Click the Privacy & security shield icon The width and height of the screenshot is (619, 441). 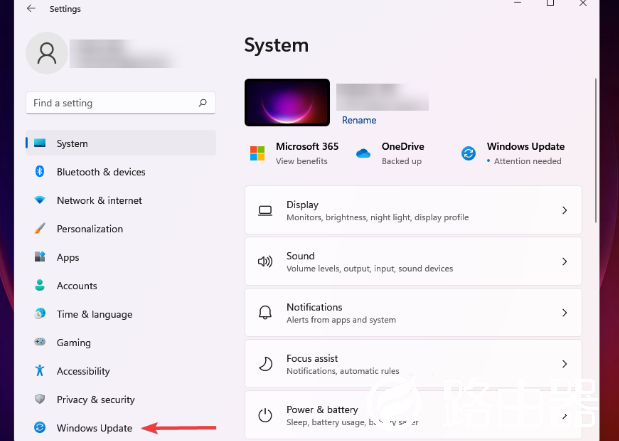(39, 399)
